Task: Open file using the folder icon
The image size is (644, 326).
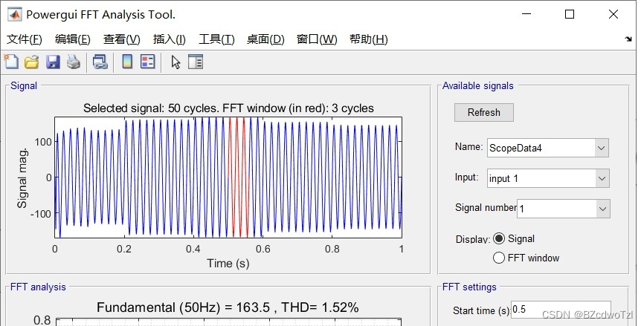Action: point(32,62)
